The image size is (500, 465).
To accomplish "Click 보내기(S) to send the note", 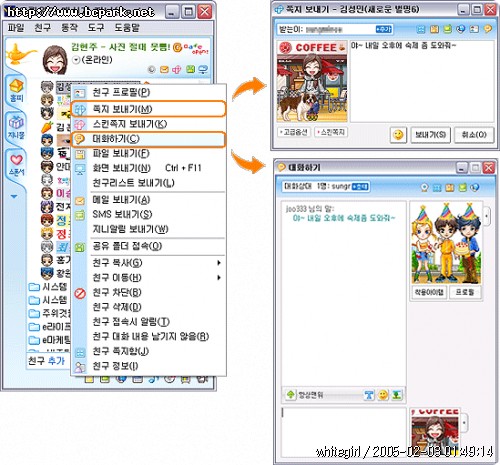I will click(430, 135).
